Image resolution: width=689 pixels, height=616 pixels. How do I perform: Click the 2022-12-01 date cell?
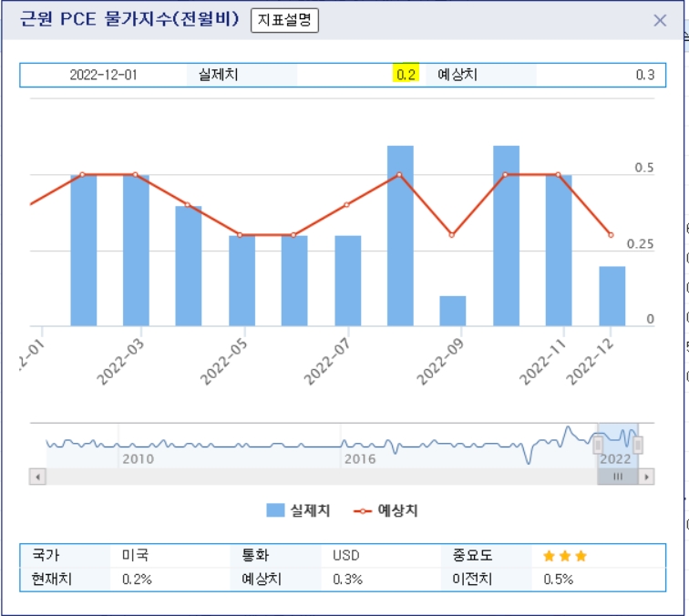[x=103, y=75]
